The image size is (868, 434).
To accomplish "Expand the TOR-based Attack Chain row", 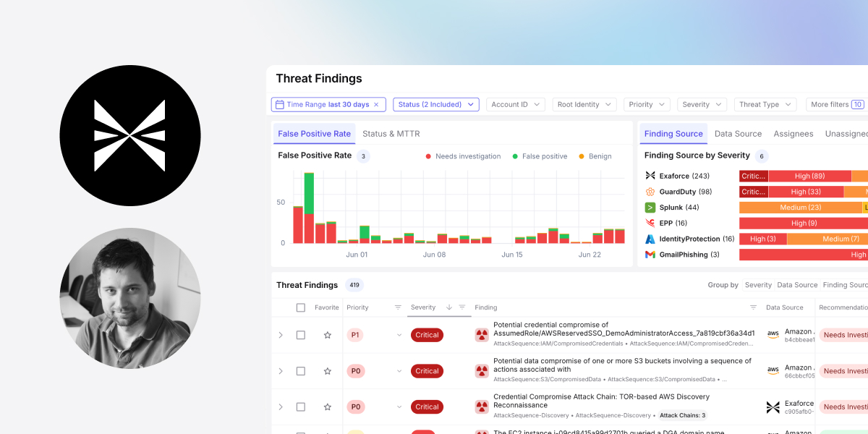I will 281,407.
